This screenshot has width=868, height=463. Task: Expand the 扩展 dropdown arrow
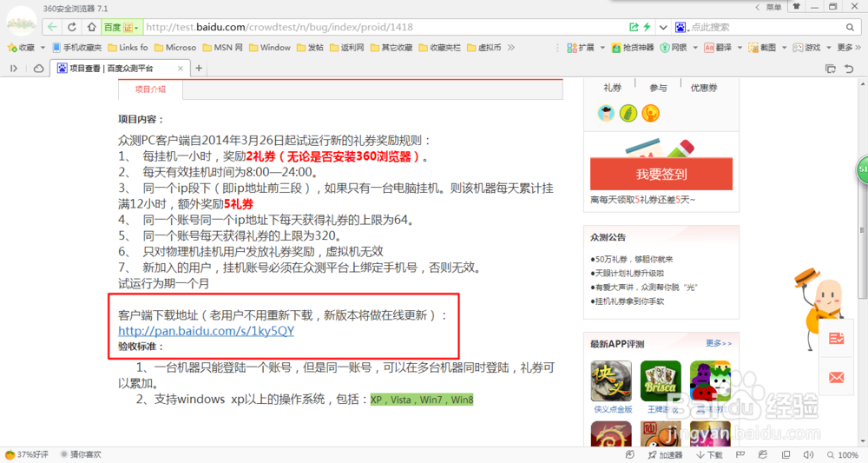(602, 48)
